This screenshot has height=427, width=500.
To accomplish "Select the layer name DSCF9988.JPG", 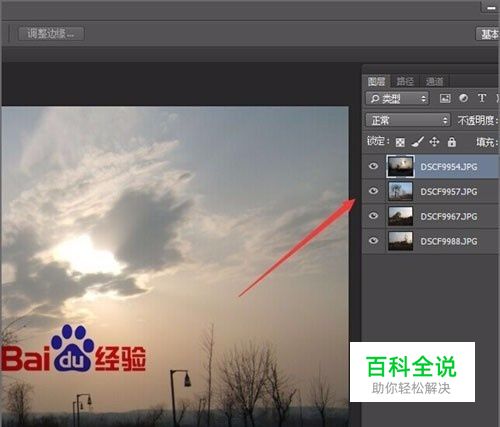I will 449,241.
